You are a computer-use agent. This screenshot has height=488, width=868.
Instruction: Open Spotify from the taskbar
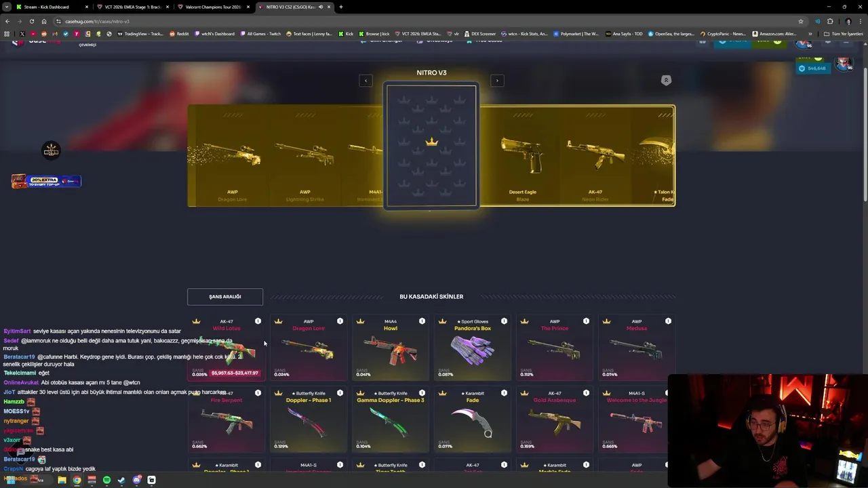pos(106,480)
